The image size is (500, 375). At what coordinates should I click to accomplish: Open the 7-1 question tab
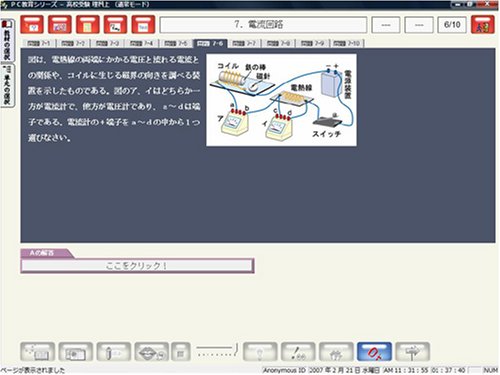click(x=39, y=43)
